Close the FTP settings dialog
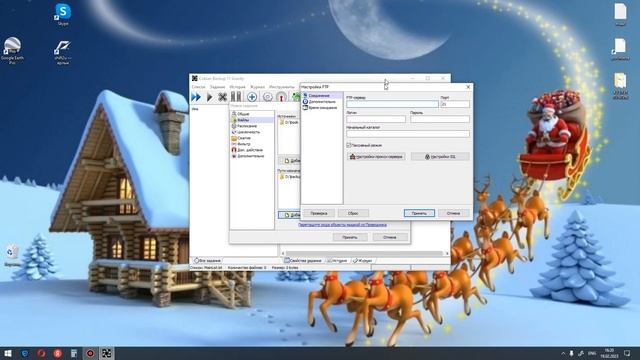Image resolution: width=640 pixels, height=360 pixels. [468, 87]
